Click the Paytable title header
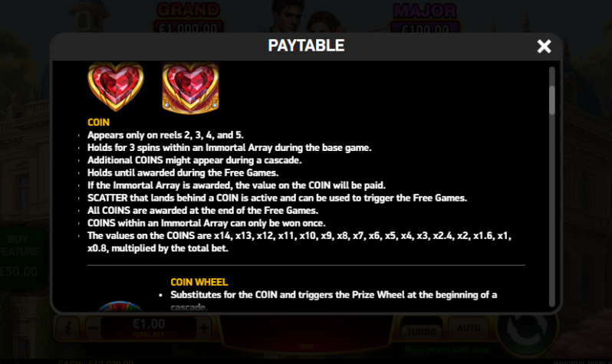 [306, 46]
